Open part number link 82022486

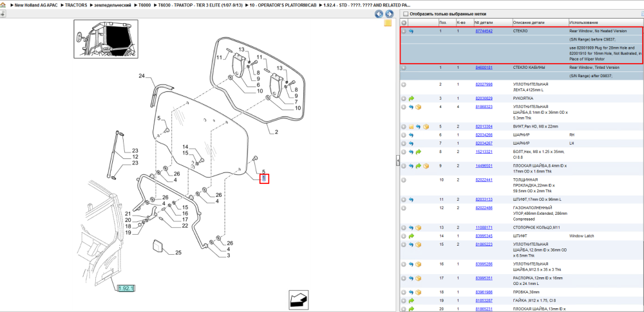click(x=484, y=208)
